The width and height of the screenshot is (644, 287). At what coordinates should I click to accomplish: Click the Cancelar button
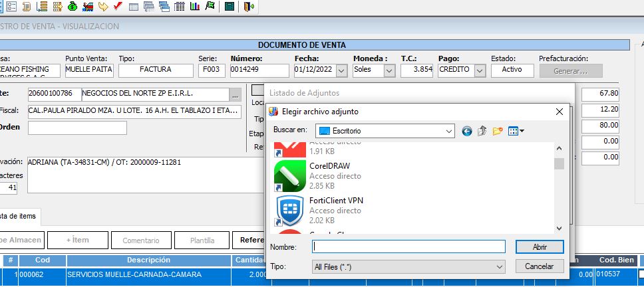tap(540, 266)
